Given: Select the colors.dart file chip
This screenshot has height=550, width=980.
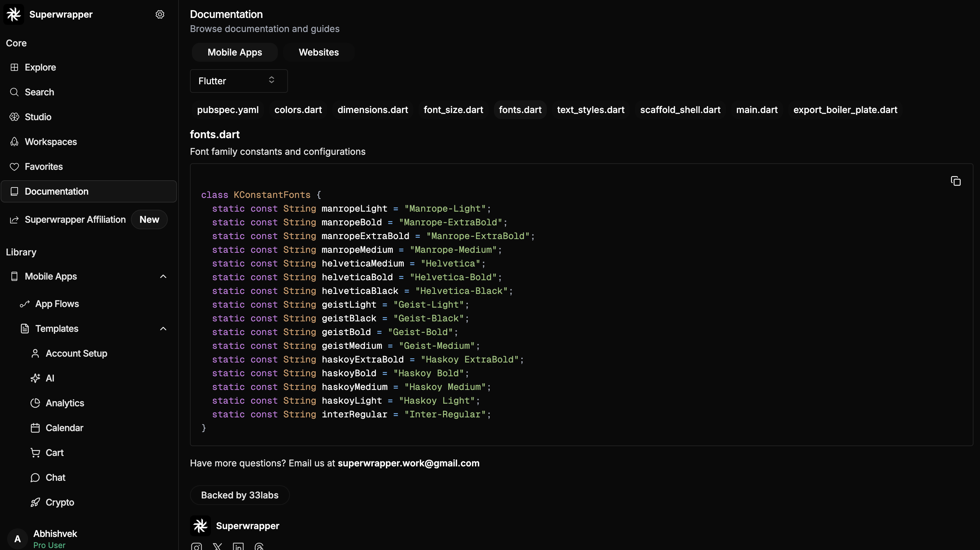Looking at the screenshot, I should [x=298, y=110].
